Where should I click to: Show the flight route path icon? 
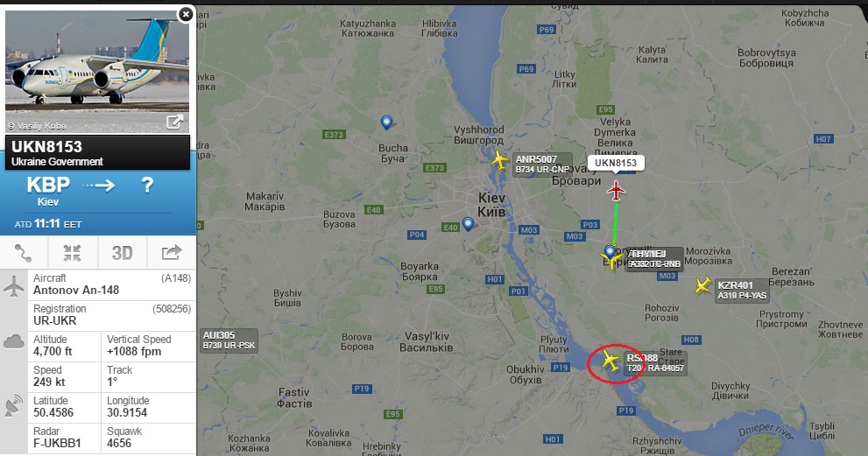[24, 253]
